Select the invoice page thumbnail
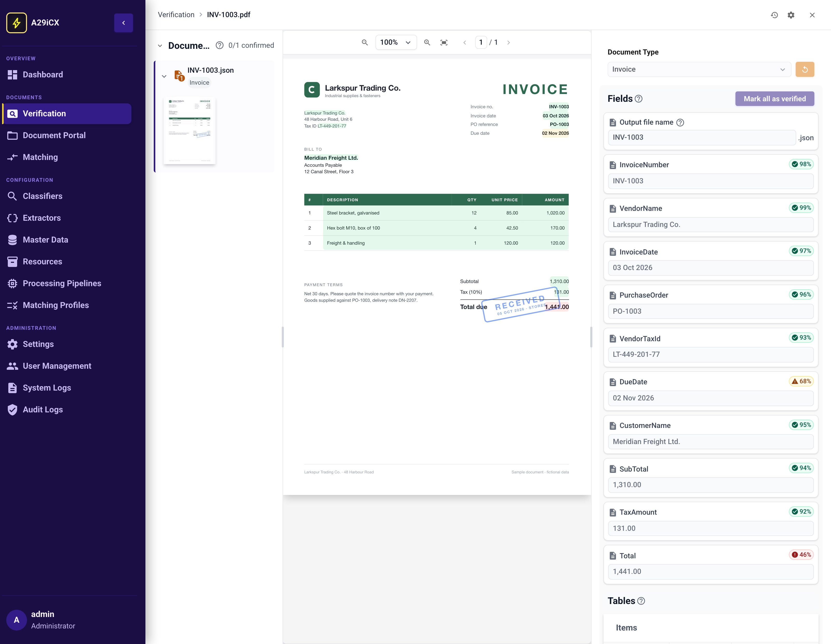Viewport: 831px width, 644px height. click(x=190, y=130)
